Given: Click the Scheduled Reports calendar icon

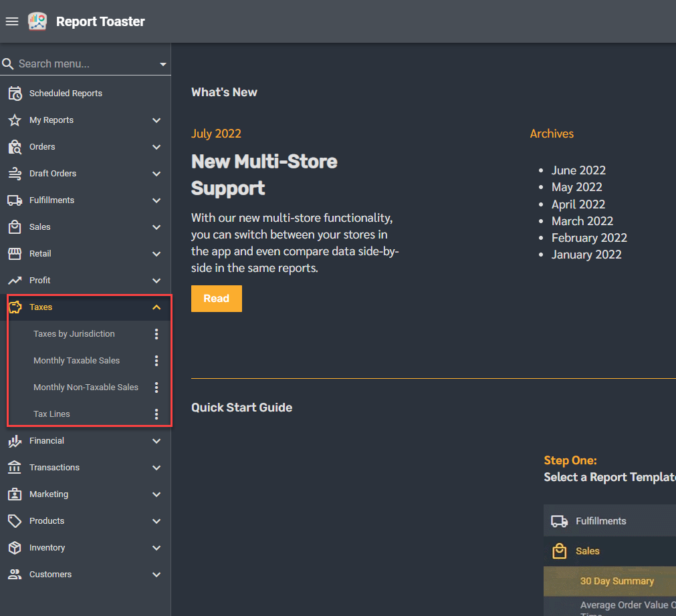Looking at the screenshot, I should (15, 94).
